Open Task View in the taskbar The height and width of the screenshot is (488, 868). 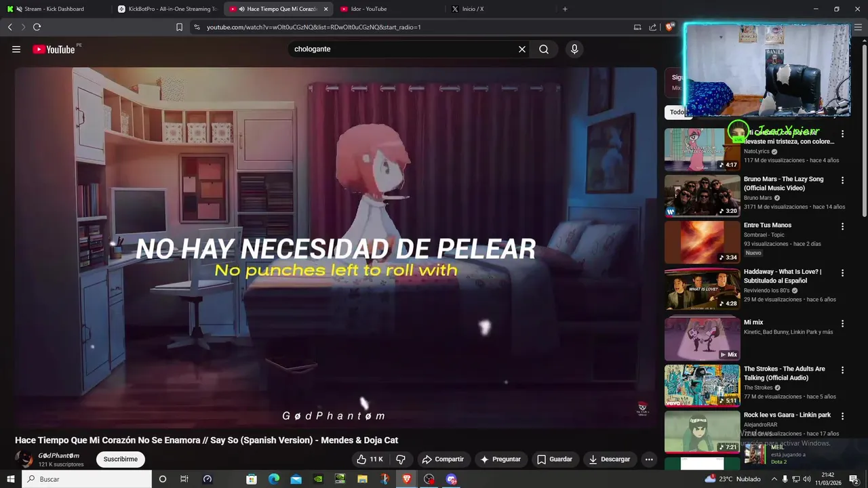184,479
